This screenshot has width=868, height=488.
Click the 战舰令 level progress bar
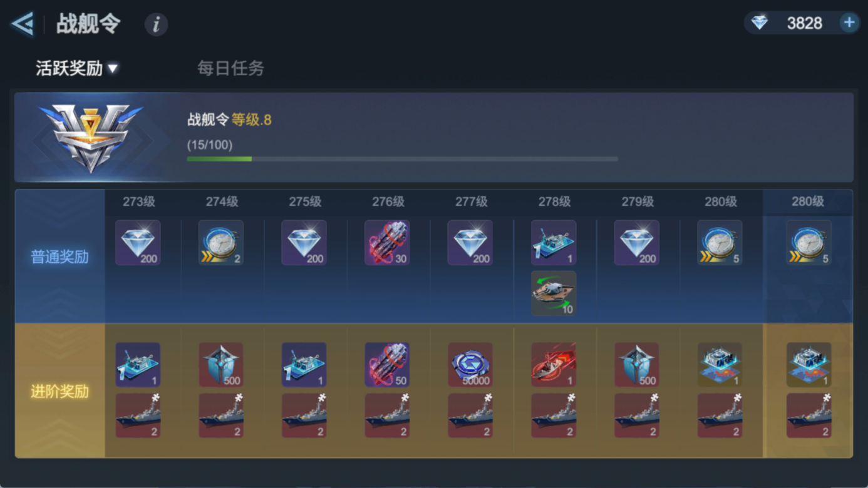[x=403, y=159]
